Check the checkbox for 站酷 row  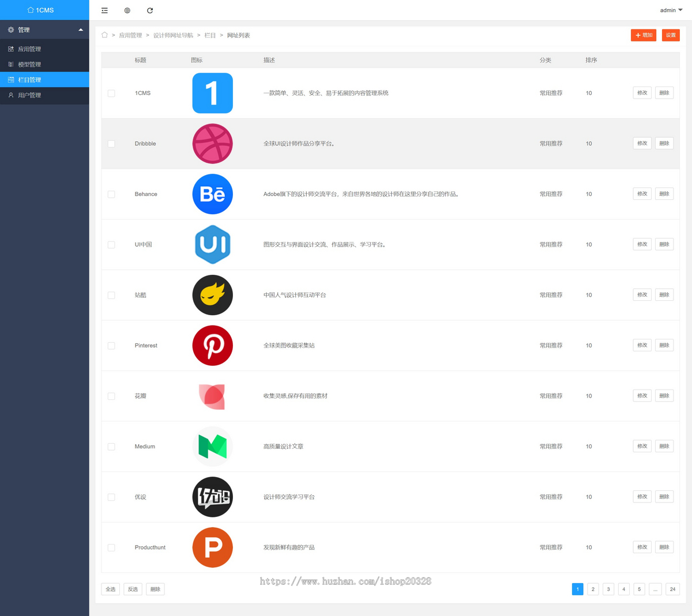pyautogui.click(x=111, y=295)
